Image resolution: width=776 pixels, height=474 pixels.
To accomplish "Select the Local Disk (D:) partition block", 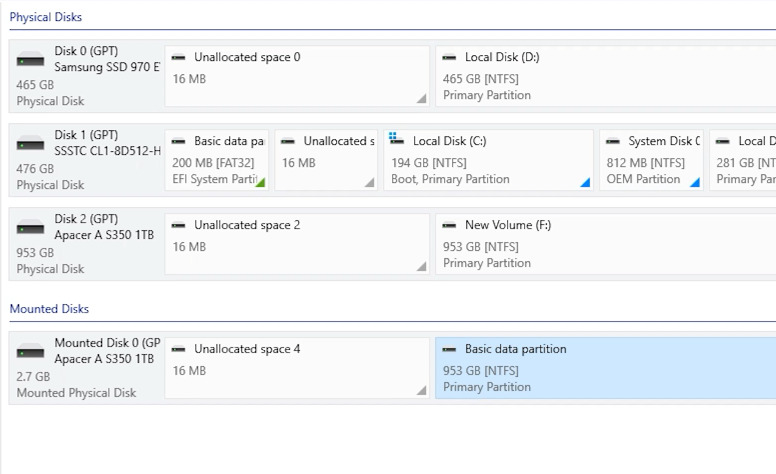I will (606, 76).
